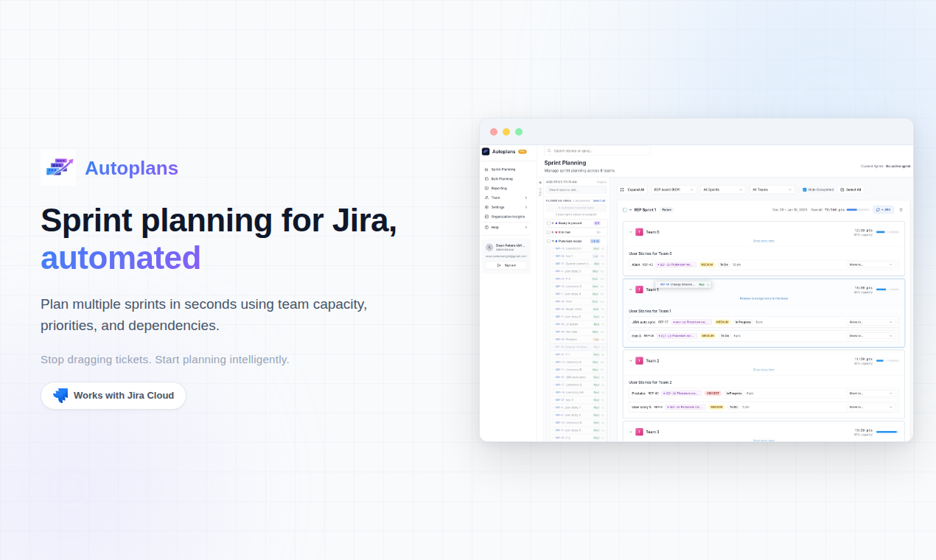Collapse REP Sprint 1 with its chevron

631,210
